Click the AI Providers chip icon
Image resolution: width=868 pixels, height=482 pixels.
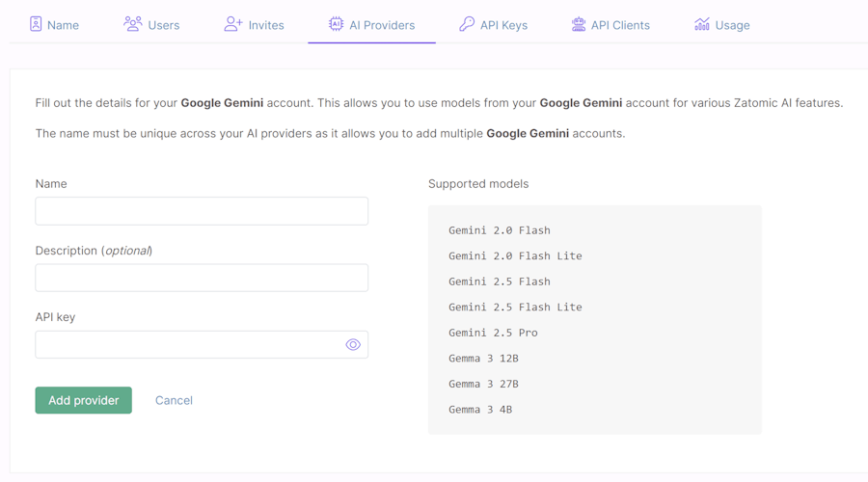[336, 24]
